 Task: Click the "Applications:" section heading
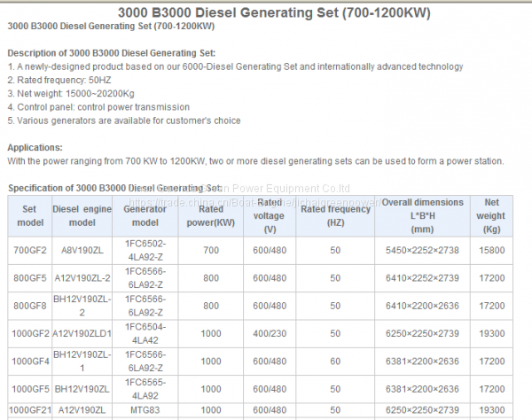[x=35, y=147]
